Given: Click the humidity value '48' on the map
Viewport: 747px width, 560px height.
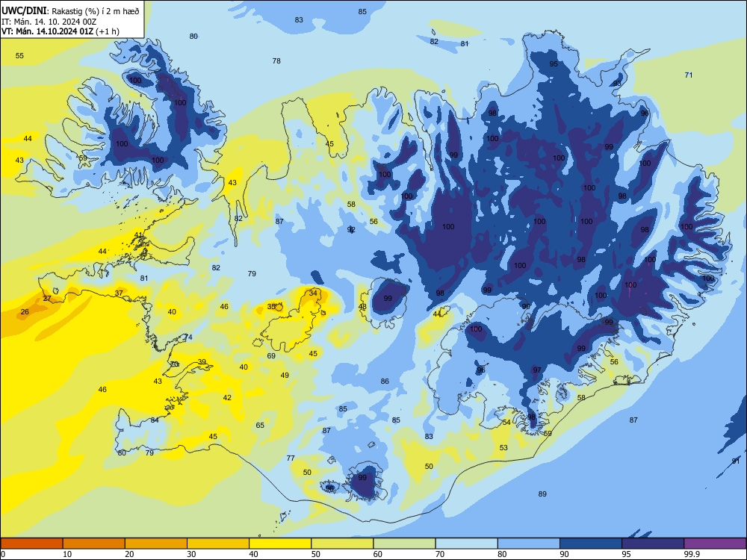Looking at the screenshot, I should (x=362, y=307).
